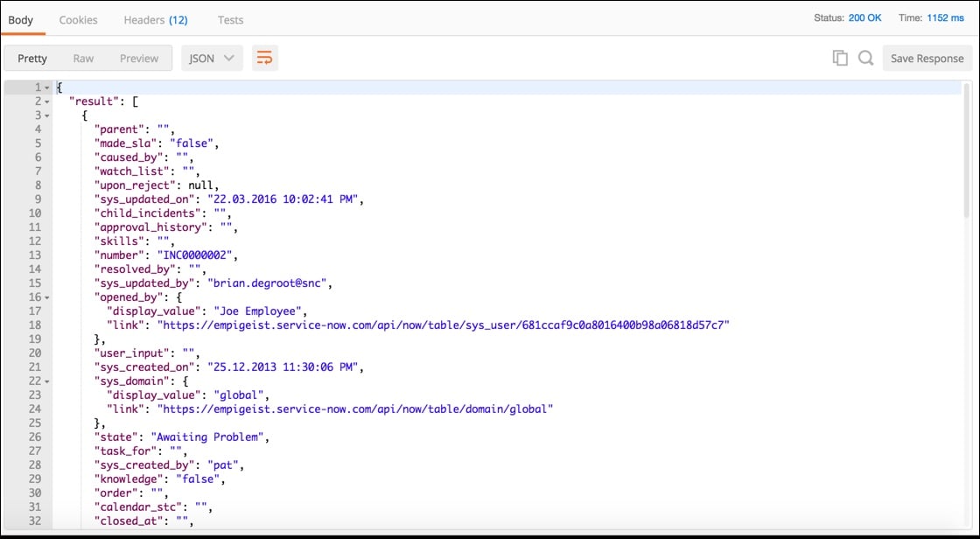Open the Headers (12) tab
Image resolution: width=980 pixels, height=539 pixels.
[x=156, y=19]
